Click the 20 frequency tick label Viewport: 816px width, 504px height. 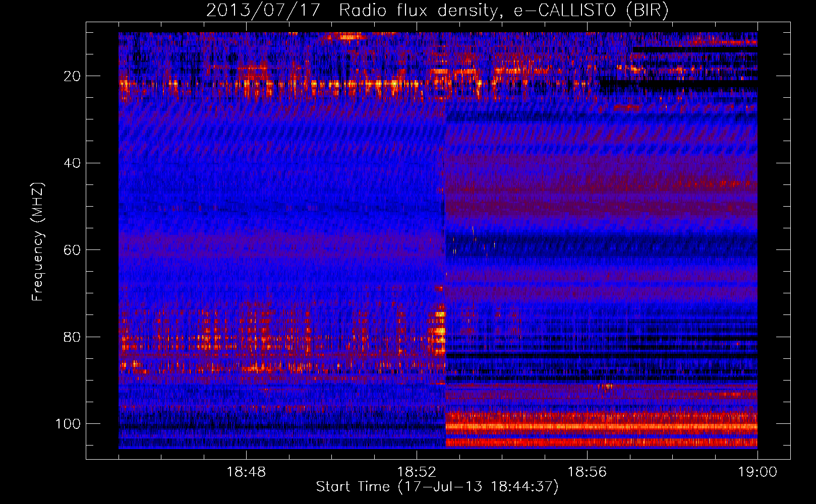[x=72, y=76]
